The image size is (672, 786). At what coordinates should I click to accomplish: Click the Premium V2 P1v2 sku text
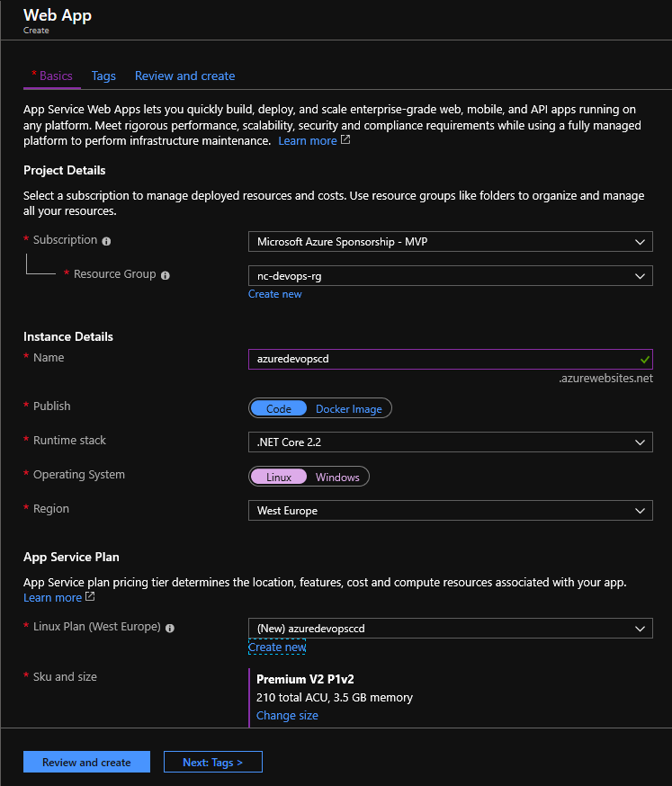(x=305, y=679)
